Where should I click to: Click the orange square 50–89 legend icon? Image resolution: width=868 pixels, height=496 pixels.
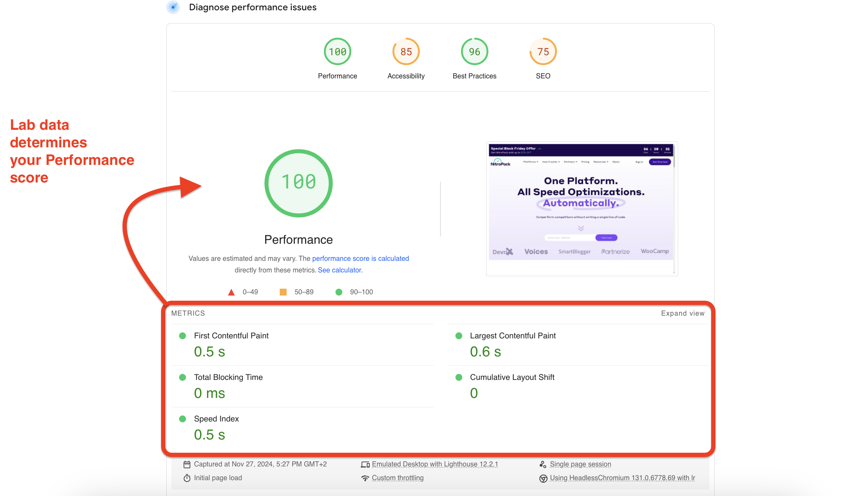tap(283, 292)
